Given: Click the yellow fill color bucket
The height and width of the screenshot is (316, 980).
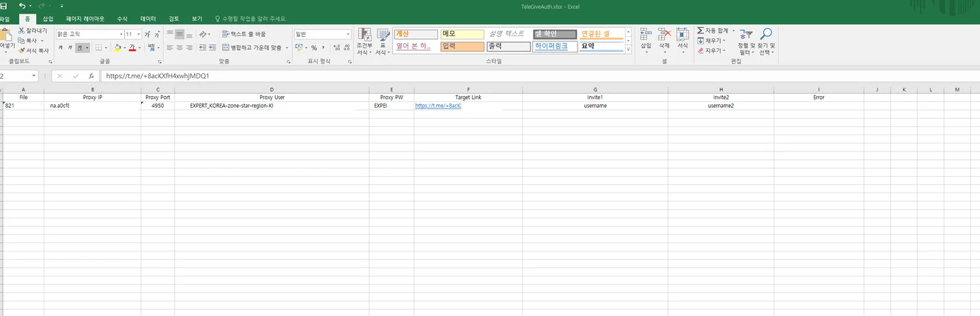Looking at the screenshot, I should point(117,48).
